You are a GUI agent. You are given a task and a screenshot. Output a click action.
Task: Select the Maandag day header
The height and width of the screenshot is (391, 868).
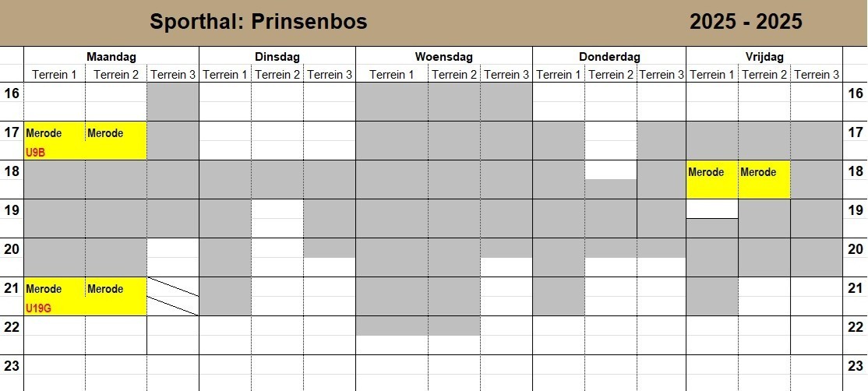point(111,57)
